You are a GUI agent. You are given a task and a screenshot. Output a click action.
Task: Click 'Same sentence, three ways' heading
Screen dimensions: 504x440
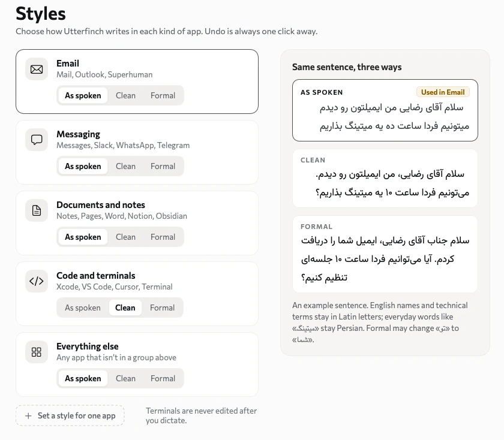tap(347, 67)
